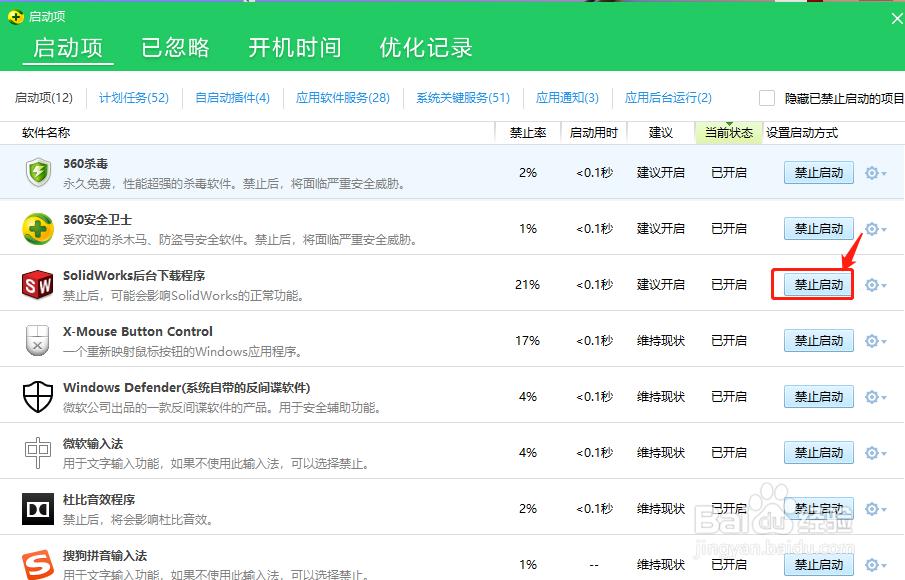The width and height of the screenshot is (905, 580).
Task: Sort by 启动用时 column header
Action: [594, 133]
